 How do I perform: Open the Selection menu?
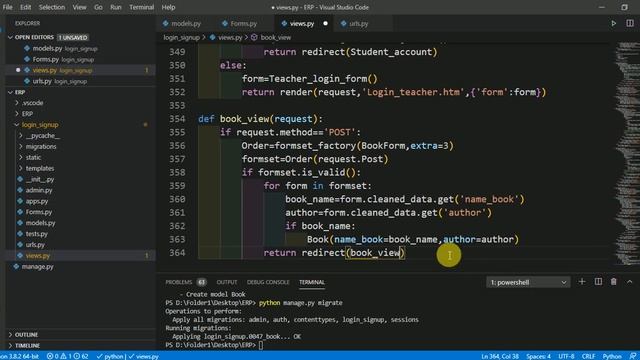click(x=52, y=7)
